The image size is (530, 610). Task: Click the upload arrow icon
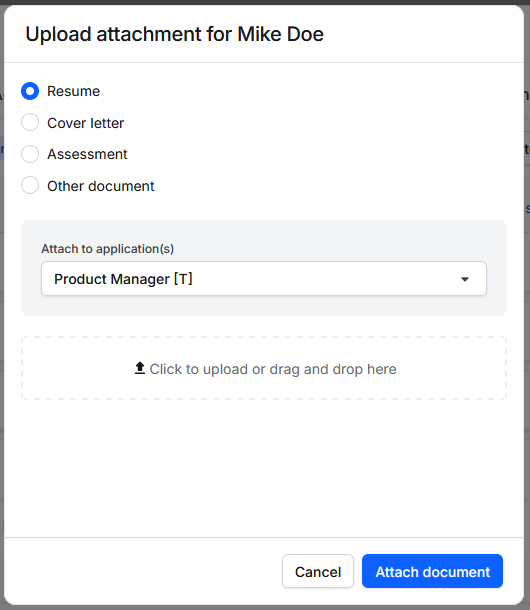[x=140, y=368]
